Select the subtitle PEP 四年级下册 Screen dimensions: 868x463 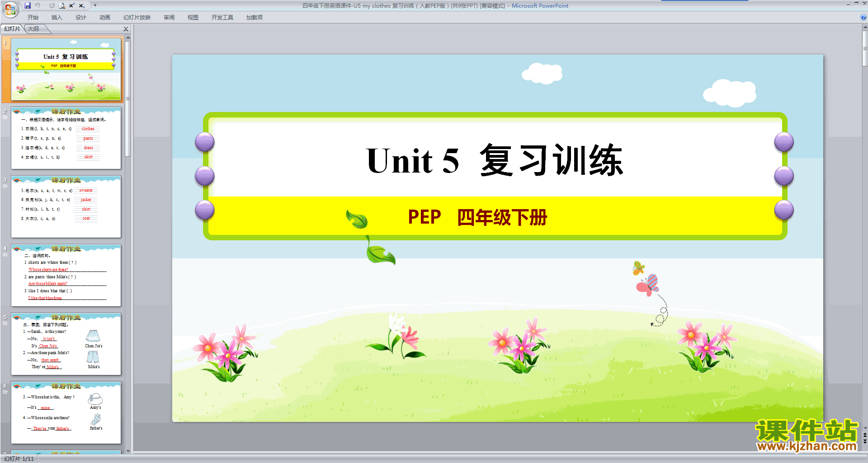(477, 217)
